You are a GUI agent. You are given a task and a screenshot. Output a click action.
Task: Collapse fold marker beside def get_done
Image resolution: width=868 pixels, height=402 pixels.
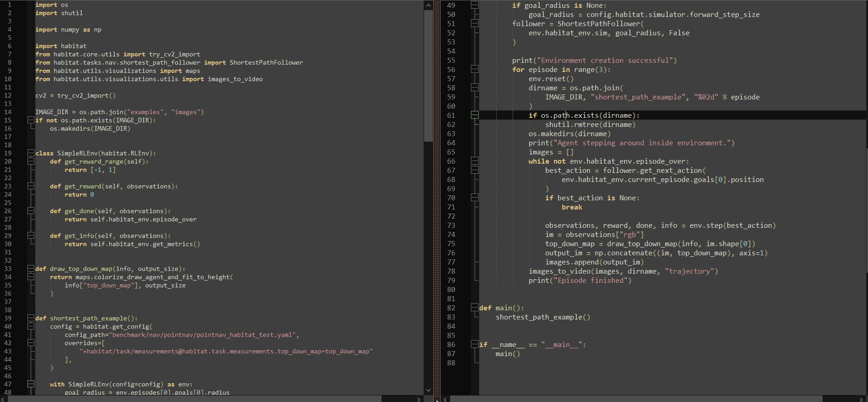click(31, 211)
